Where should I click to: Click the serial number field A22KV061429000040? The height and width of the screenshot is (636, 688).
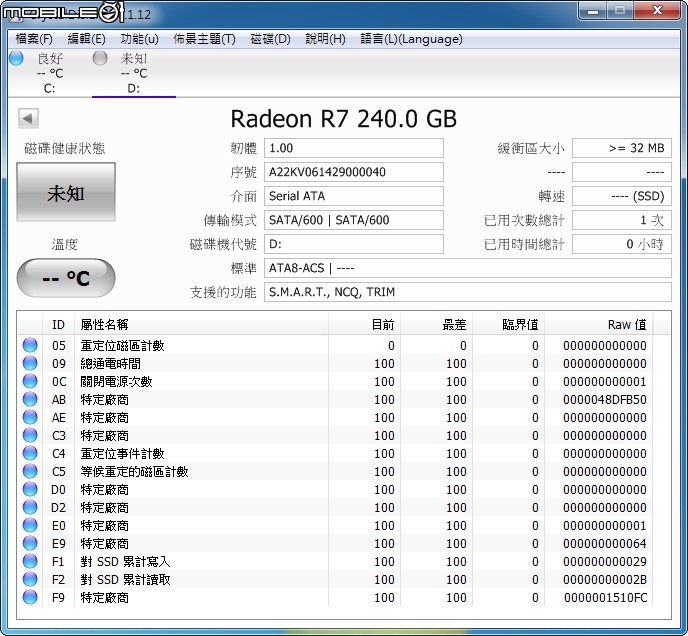pyautogui.click(x=354, y=172)
